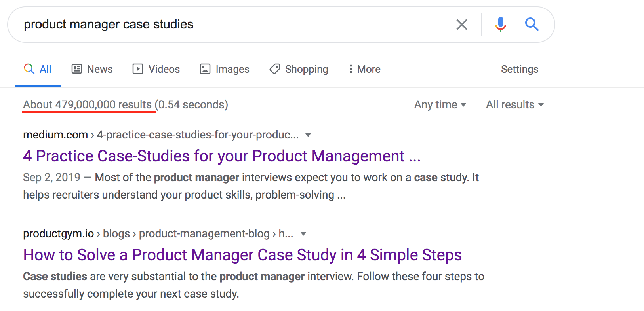Switch to the All results tab
The height and width of the screenshot is (311, 644).
pyautogui.click(x=38, y=69)
